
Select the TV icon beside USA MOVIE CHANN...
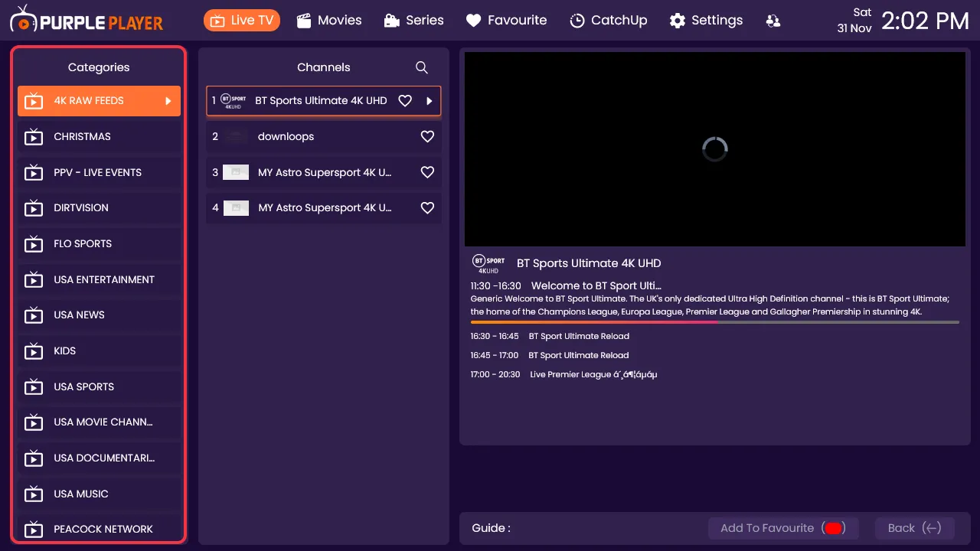point(34,422)
